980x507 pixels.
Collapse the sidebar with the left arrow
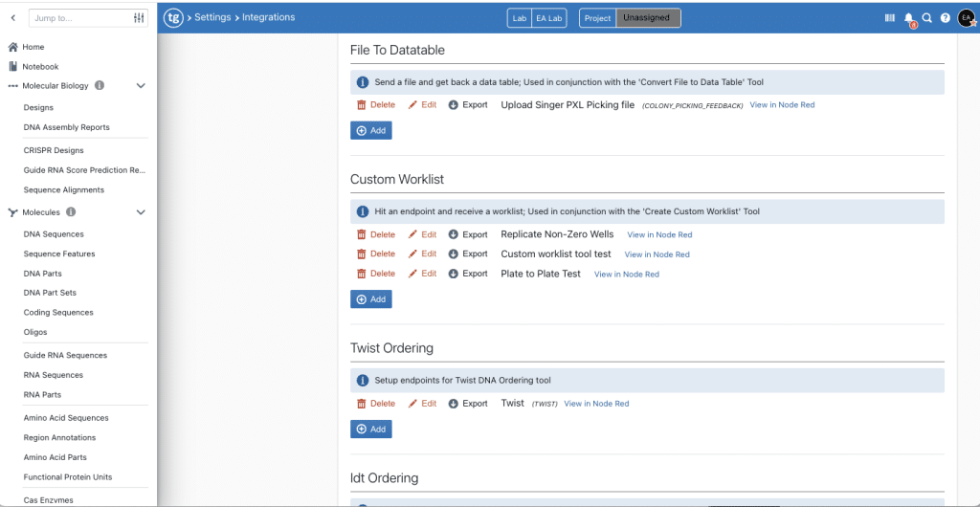pos(13,18)
